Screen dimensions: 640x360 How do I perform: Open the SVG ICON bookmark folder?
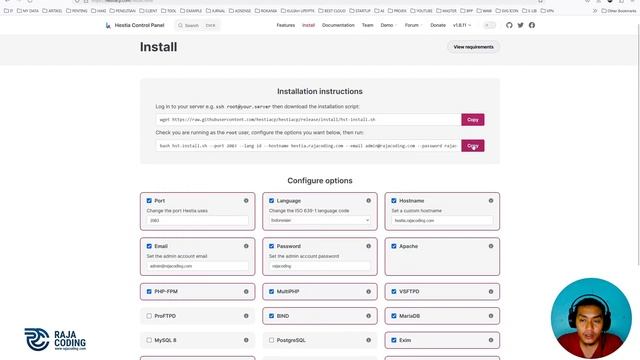507,11
